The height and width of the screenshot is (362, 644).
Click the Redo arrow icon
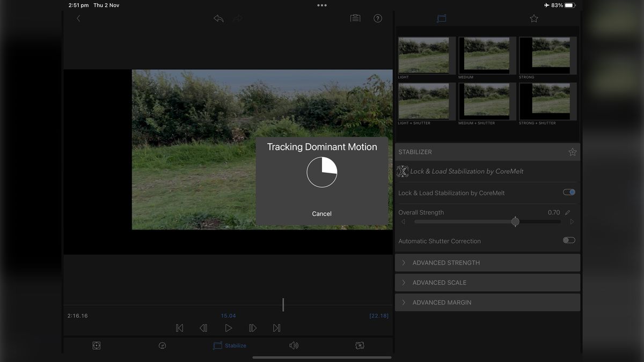tap(238, 18)
